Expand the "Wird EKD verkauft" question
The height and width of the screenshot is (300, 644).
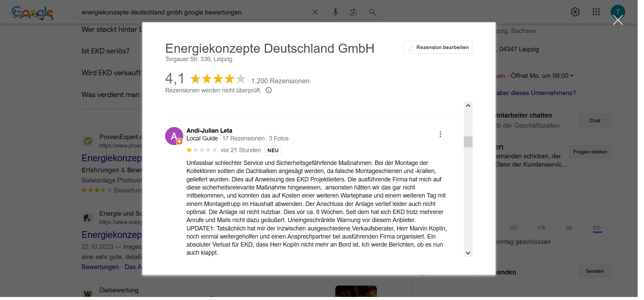(112, 73)
